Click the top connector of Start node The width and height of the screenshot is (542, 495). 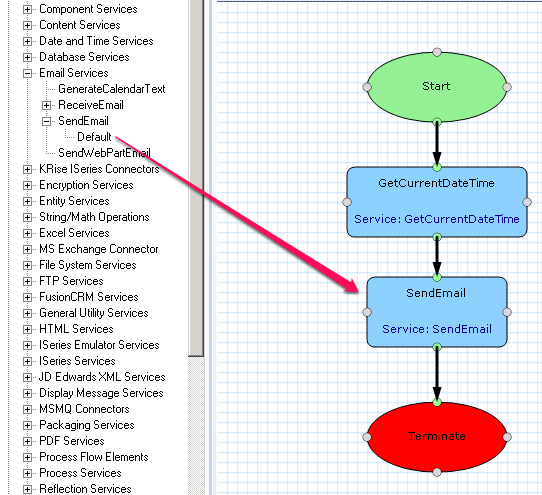coord(437,52)
